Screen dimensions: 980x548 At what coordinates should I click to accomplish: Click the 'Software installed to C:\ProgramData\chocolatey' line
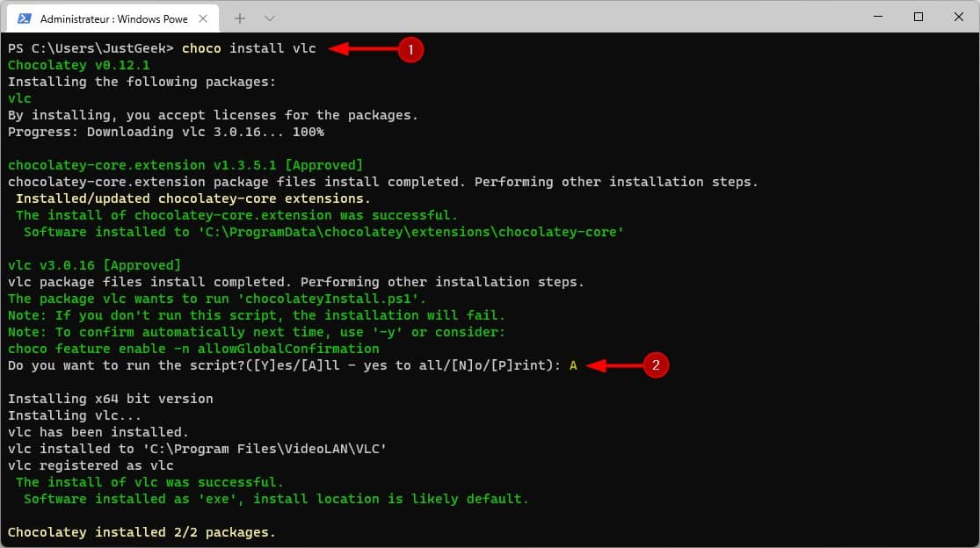(323, 232)
